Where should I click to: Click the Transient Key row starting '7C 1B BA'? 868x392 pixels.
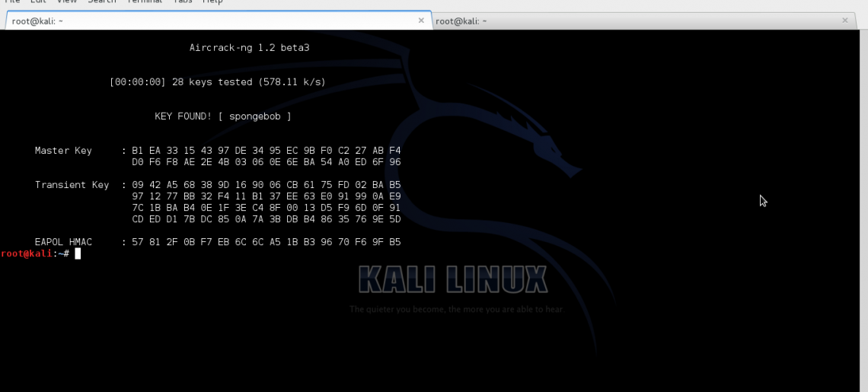pos(266,208)
